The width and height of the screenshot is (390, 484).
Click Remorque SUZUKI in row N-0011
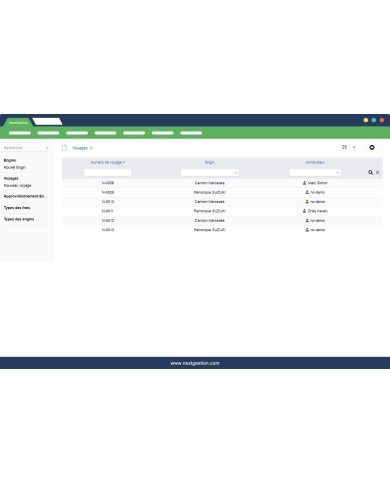coord(210,211)
